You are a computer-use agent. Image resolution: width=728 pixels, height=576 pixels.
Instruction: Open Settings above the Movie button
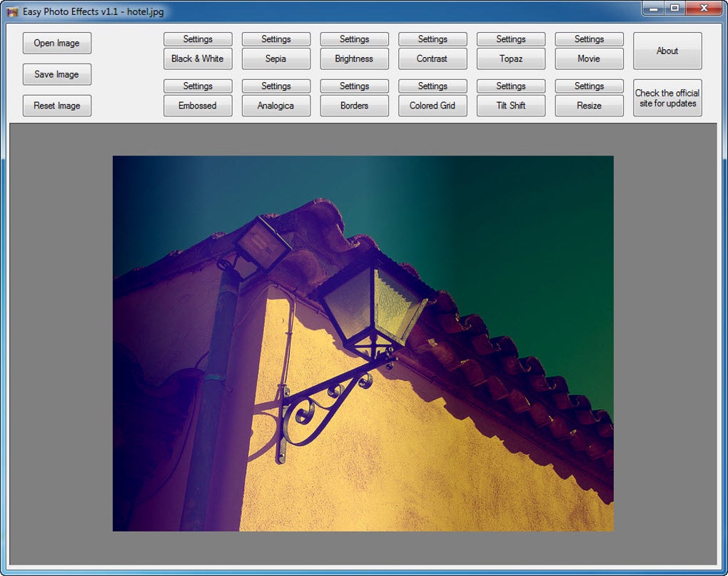589,39
